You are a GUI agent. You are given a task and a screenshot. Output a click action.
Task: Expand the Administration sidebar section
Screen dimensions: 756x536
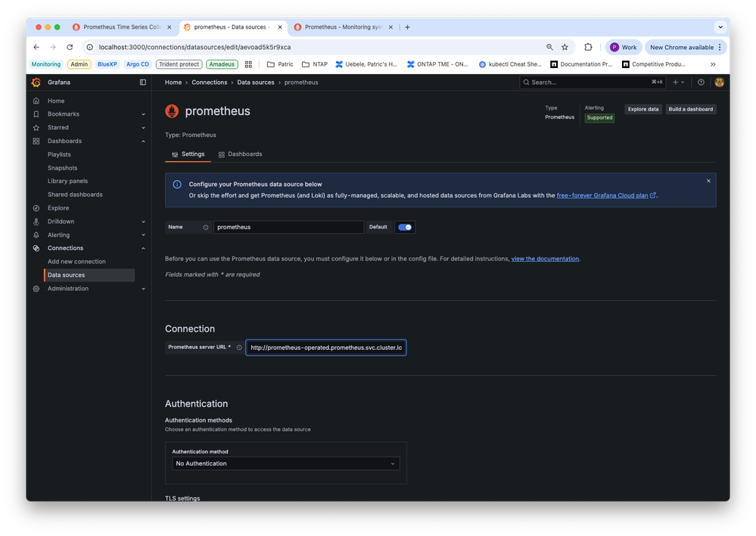(143, 288)
